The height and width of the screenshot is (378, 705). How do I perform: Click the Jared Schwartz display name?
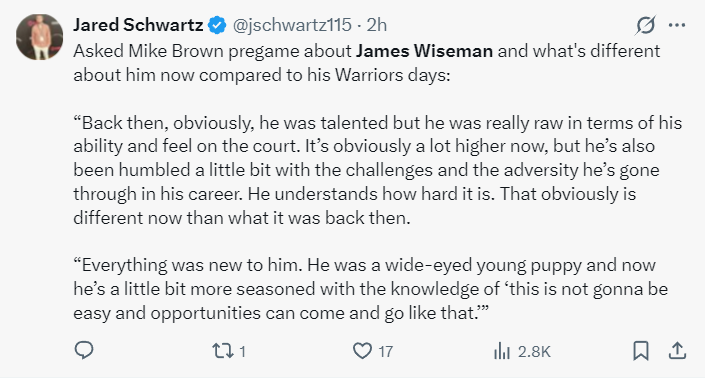(138, 25)
